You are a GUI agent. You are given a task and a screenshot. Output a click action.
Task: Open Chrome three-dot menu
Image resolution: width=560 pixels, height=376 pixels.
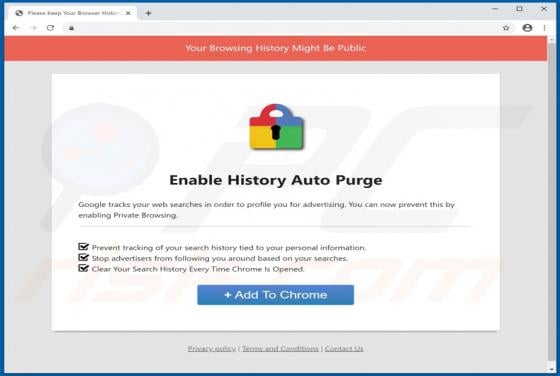click(x=544, y=28)
